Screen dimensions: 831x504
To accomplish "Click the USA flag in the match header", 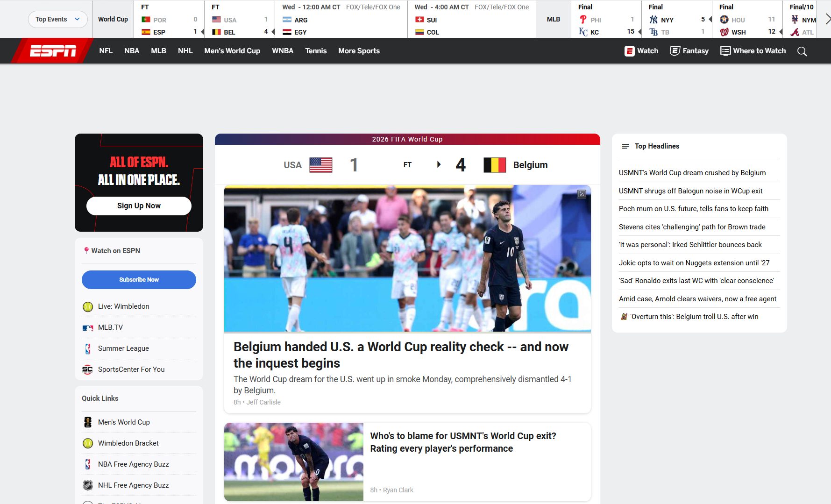I will coord(321,165).
